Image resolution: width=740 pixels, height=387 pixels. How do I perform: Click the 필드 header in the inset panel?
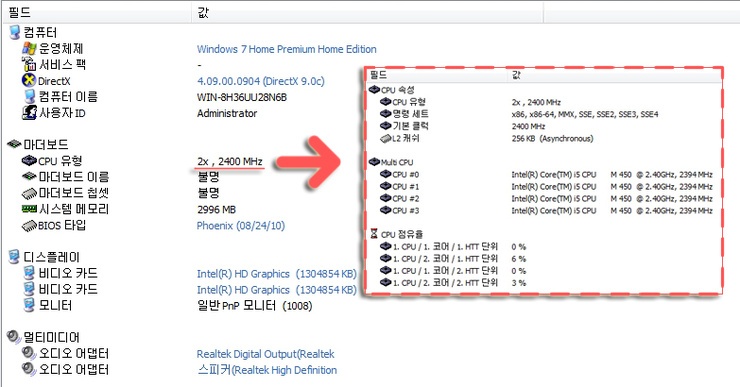[437, 75]
